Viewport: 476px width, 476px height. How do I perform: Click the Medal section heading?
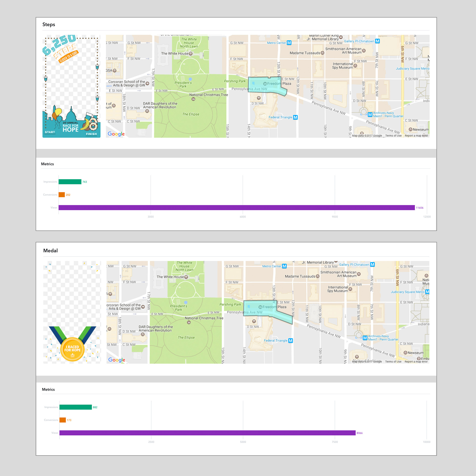click(x=51, y=250)
